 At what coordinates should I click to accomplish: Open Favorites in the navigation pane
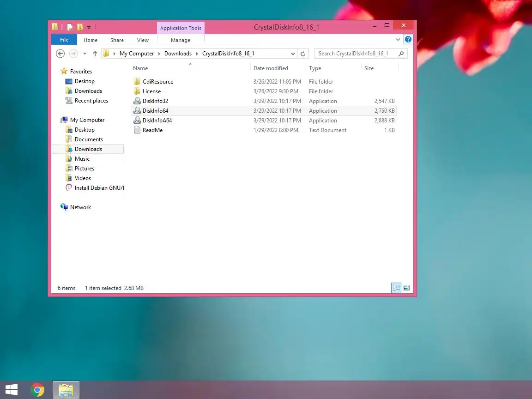81,72
